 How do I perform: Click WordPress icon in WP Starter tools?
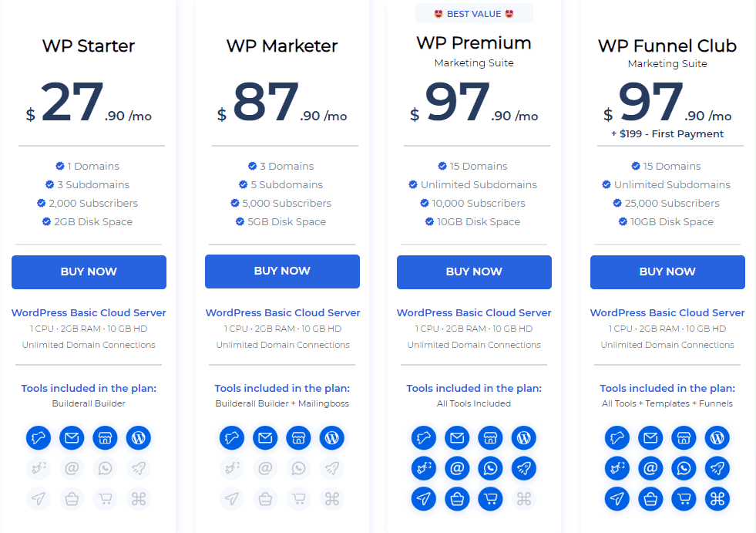click(139, 438)
